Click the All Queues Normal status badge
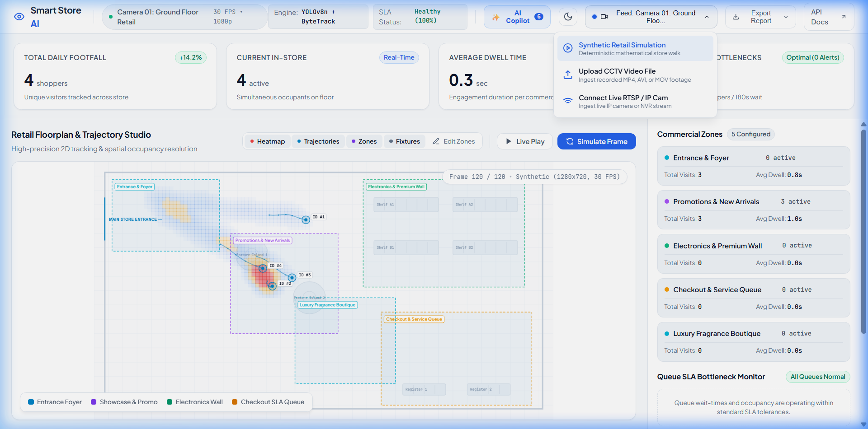Viewport: 868px width, 429px height. [818, 377]
